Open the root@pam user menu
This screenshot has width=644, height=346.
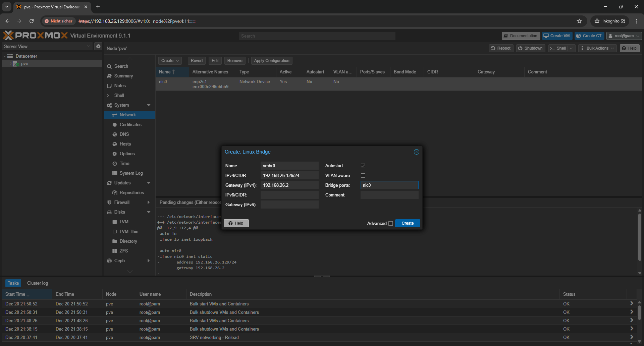(x=624, y=36)
